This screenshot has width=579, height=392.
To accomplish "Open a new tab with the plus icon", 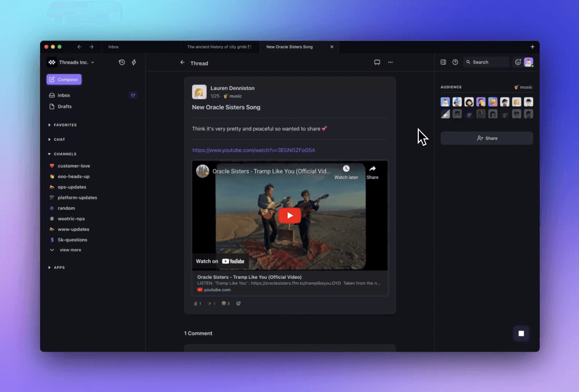I will tap(533, 47).
